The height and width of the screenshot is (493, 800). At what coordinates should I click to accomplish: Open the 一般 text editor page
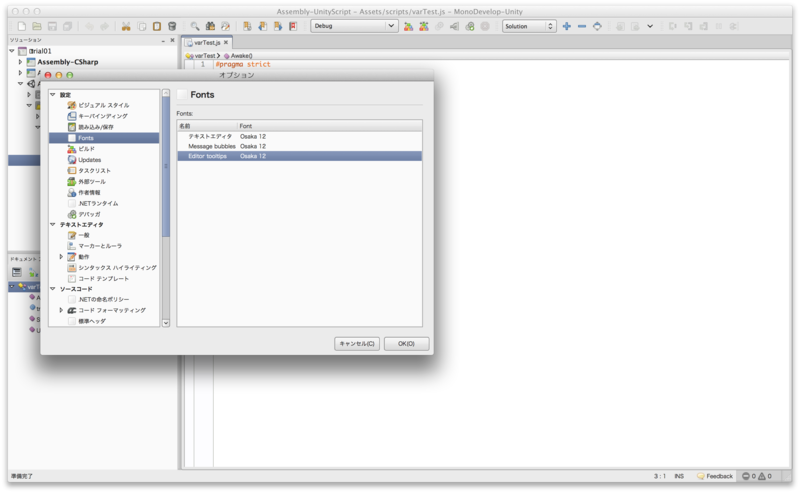[84, 235]
